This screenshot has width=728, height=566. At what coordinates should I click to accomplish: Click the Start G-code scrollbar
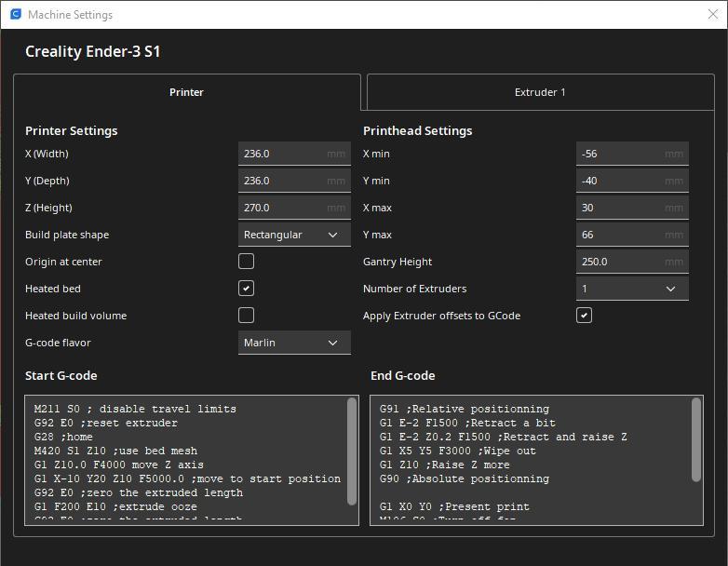[352, 451]
